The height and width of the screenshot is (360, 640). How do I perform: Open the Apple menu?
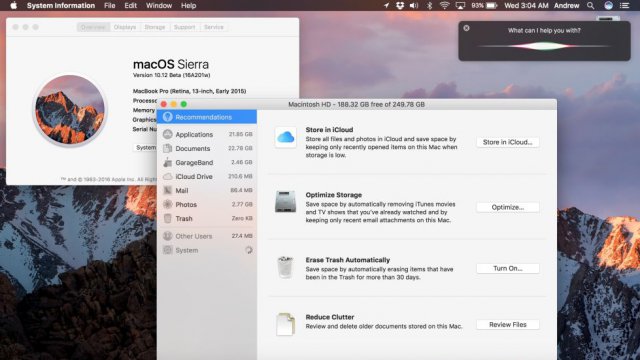13,5
